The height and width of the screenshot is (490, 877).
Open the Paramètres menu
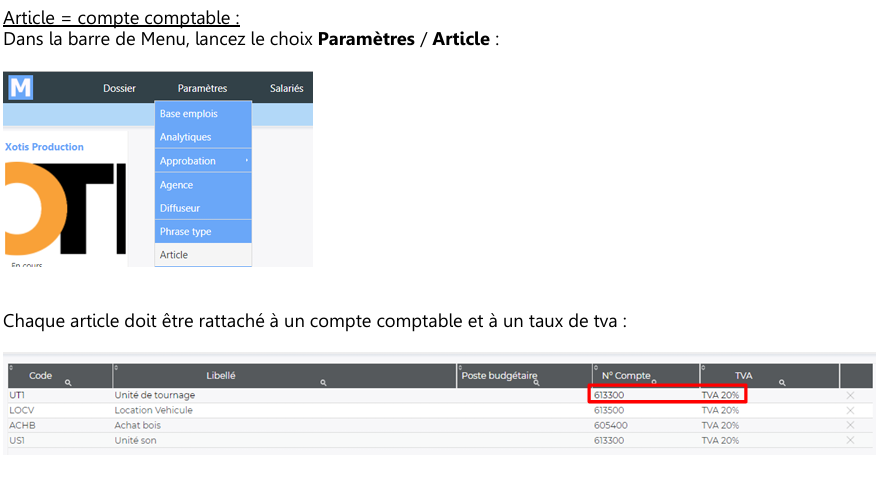pos(202,89)
